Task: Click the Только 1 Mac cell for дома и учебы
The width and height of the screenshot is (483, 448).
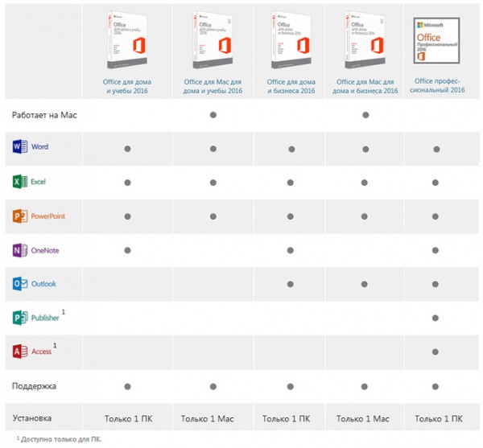Action: [208, 419]
